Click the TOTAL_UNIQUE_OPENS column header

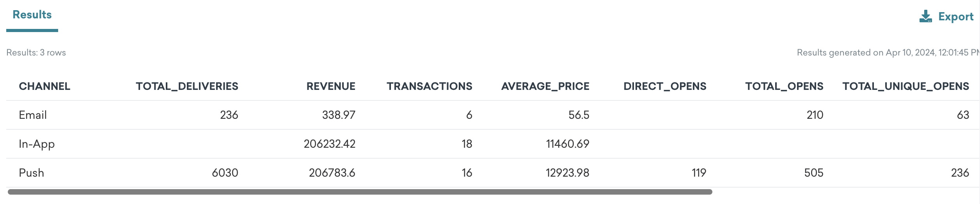click(x=905, y=86)
